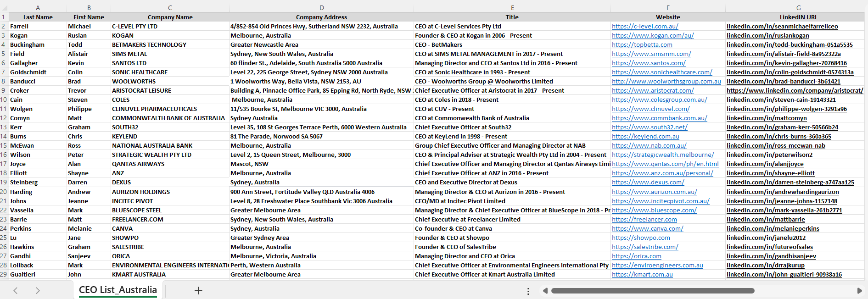This screenshot has width=868, height=299.
Task: Open https://www.sonichealthcare.com/ link
Action: point(662,72)
